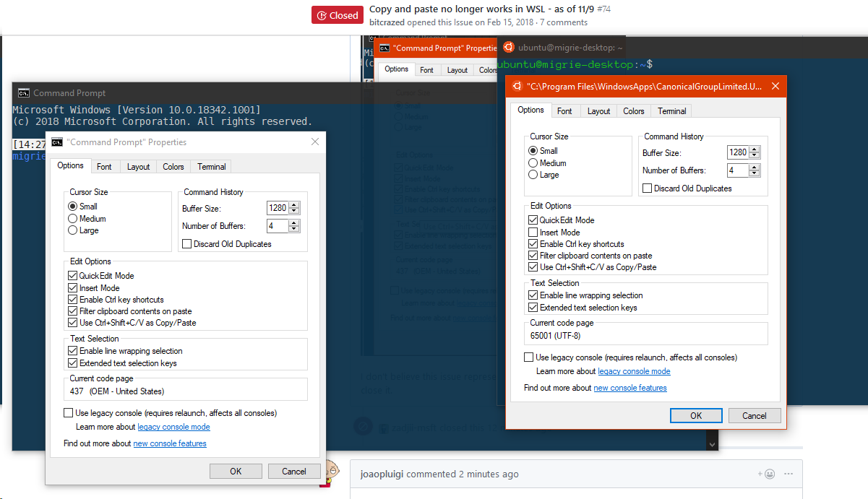Switch to Colors tab in CanonicalGroupLimited dialog
The width and height of the screenshot is (868, 499).
coord(634,111)
